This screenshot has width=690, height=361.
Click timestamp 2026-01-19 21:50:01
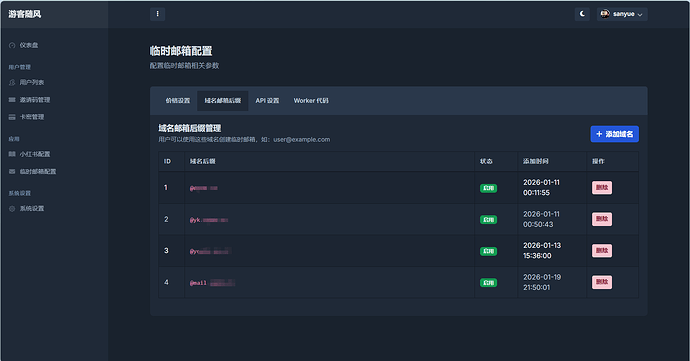542,282
